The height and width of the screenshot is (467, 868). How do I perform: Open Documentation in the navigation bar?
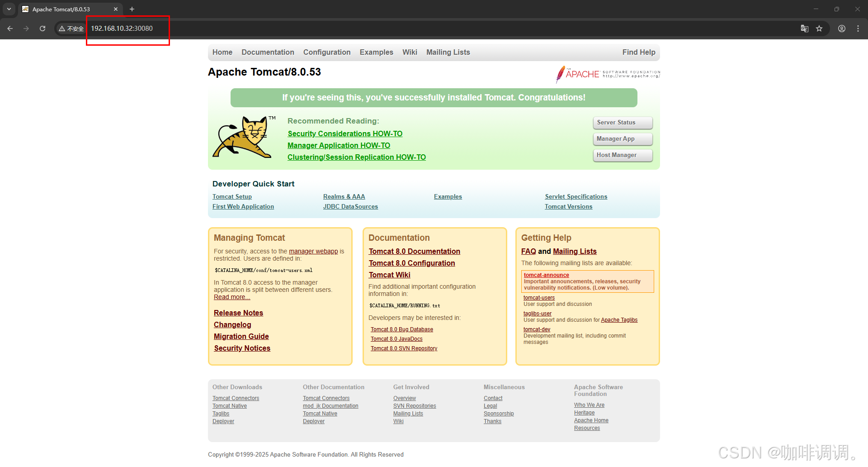point(268,52)
